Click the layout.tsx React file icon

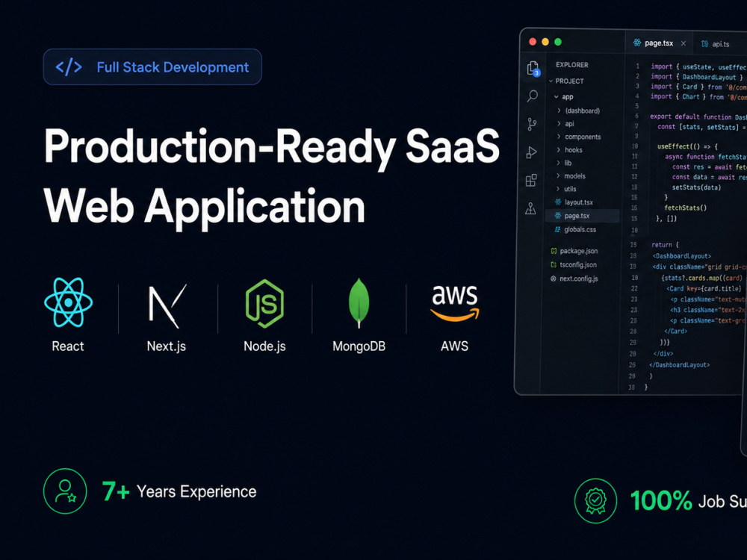pyautogui.click(x=558, y=202)
